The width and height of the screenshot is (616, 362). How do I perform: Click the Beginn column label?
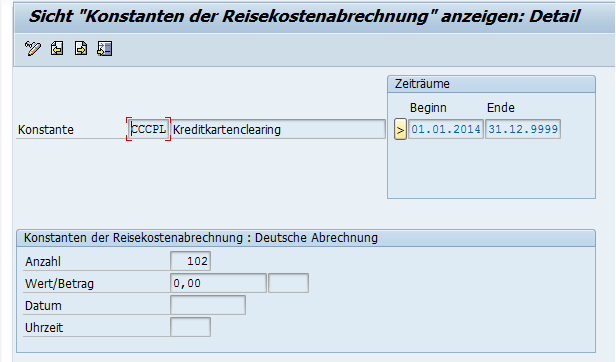click(x=428, y=108)
